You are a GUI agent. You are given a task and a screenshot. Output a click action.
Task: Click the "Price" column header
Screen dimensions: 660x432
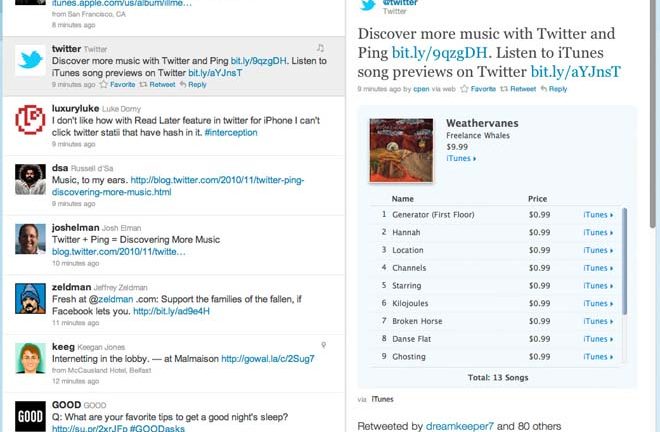coord(538,199)
